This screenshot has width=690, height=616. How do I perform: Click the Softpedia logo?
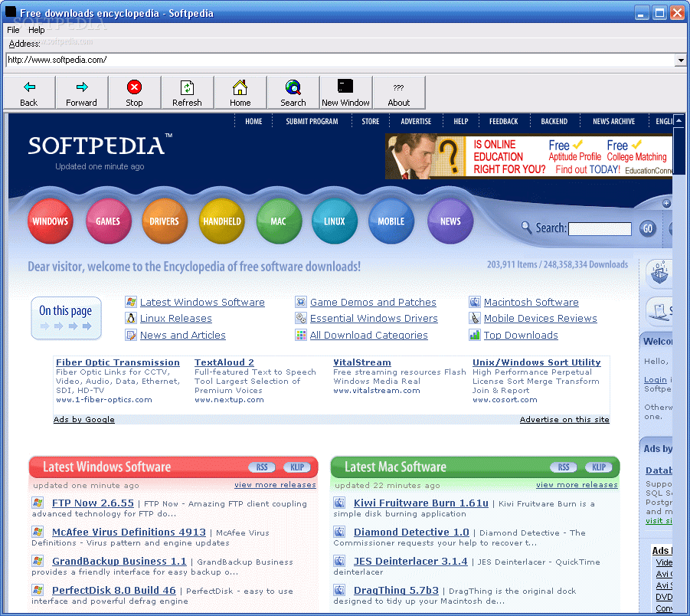(100, 145)
